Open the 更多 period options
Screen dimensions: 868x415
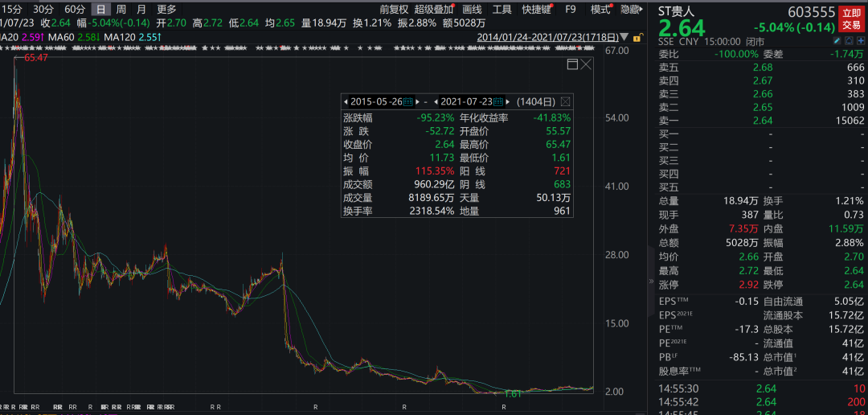coord(166,10)
